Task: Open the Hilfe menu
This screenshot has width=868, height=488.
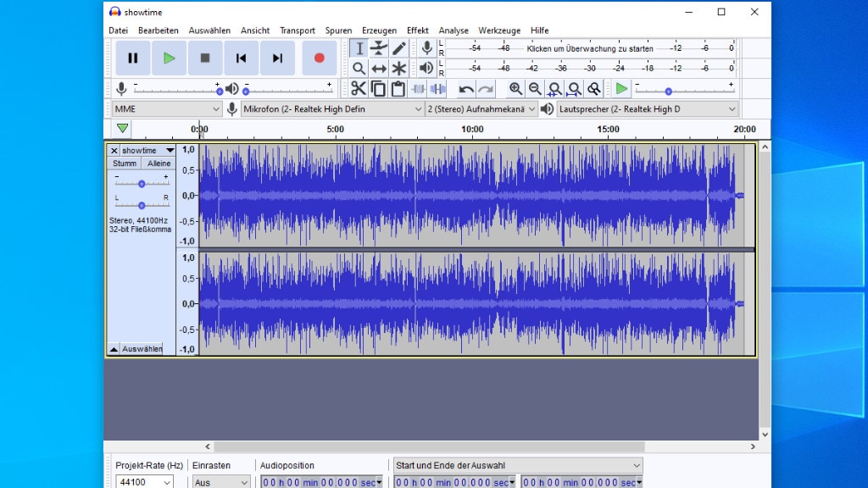Action: 539,30
